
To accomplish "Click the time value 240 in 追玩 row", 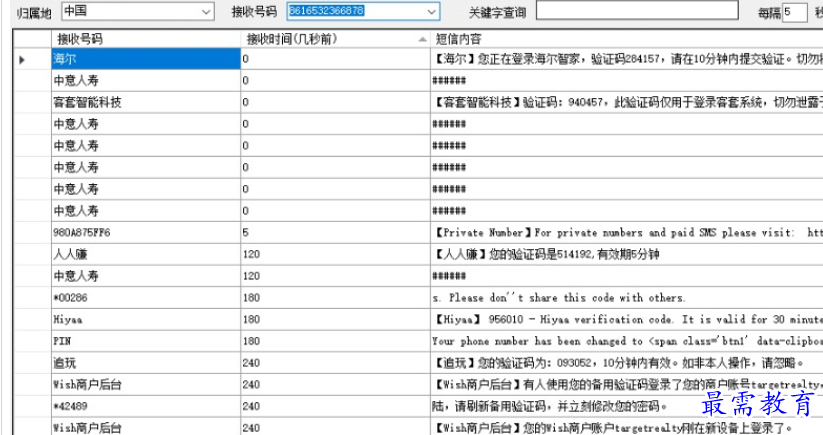I will (335, 363).
